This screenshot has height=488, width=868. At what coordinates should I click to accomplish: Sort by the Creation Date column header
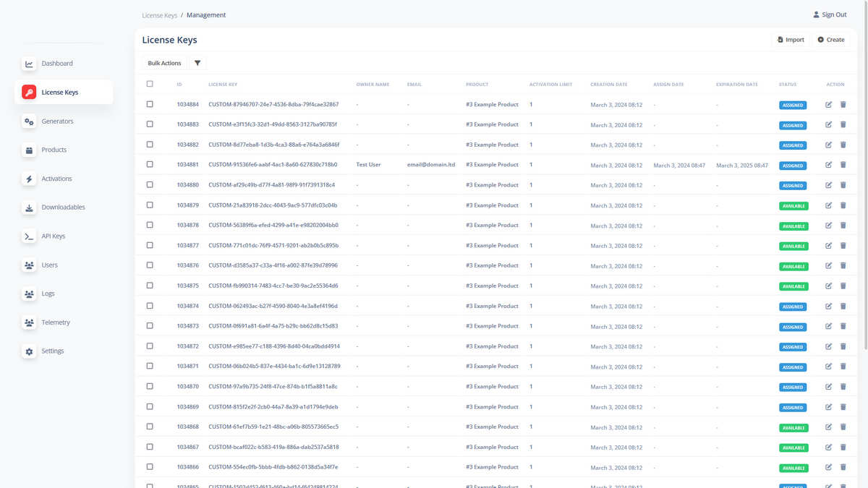[608, 85]
